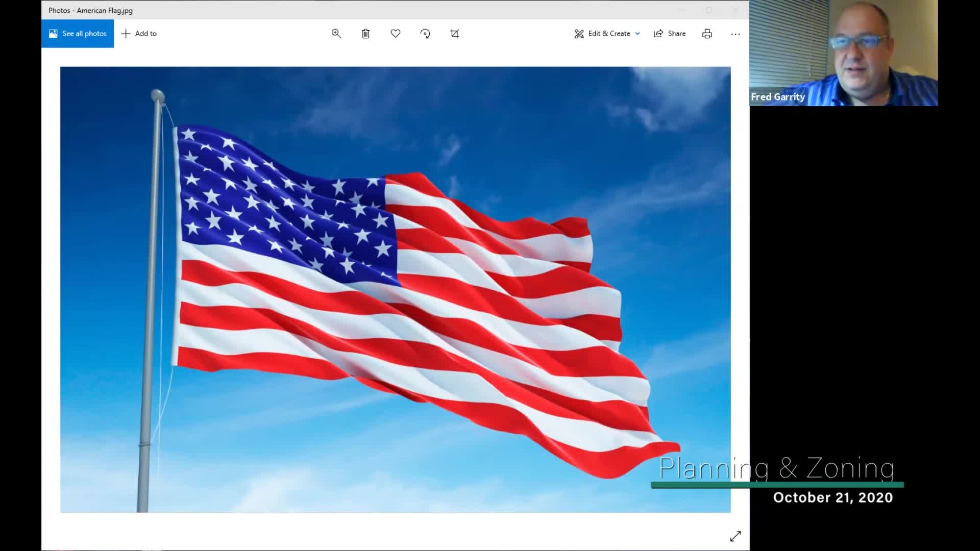980x551 pixels.
Task: Minimize the Photos window
Action: pyautogui.click(x=682, y=10)
